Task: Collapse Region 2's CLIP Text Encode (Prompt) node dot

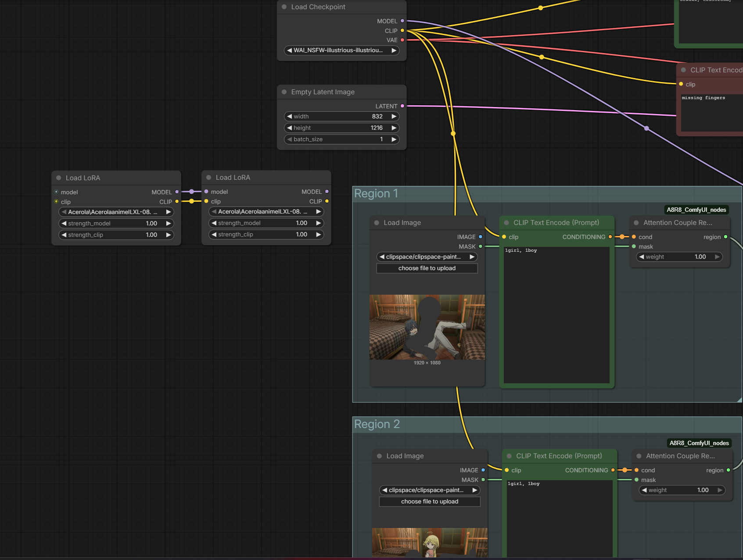Action: click(x=509, y=456)
